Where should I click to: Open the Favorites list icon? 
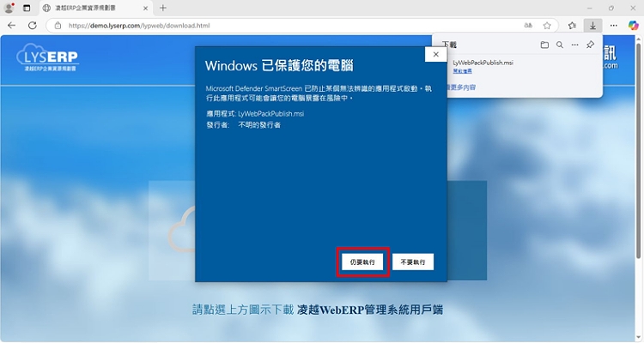coord(572,26)
